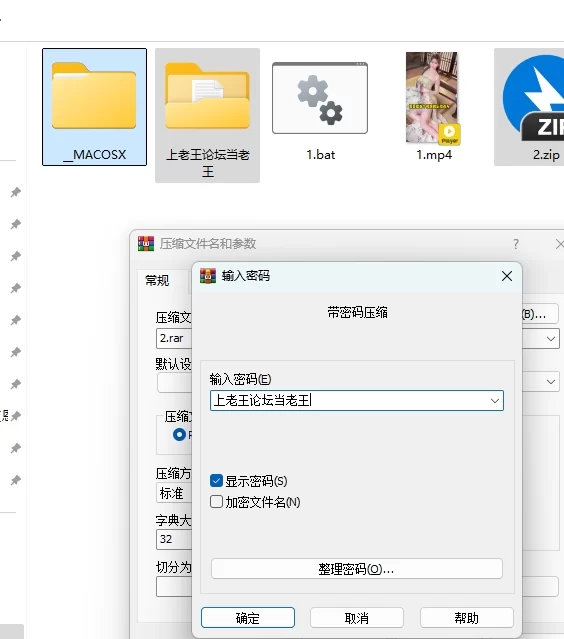Click the WinRAR icon in 输入密码 title bar
Screen dimensions: 564x639
point(208,276)
